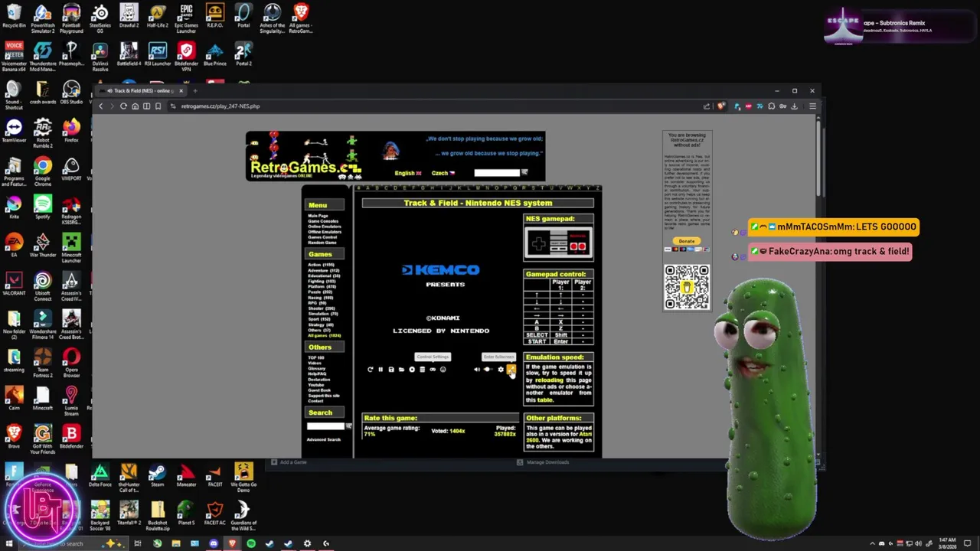The width and height of the screenshot is (980, 551).
Task: Launch Epic Games Launcher desktop shortcut
Action: coord(186,18)
